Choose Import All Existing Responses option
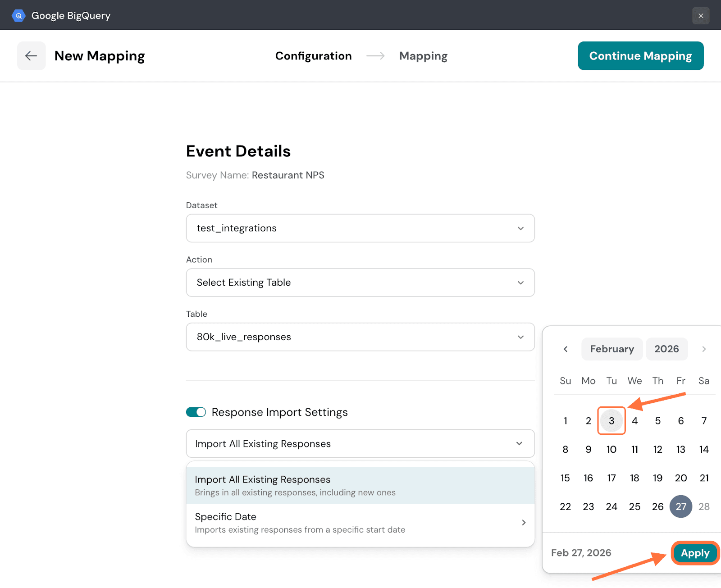Image resolution: width=721 pixels, height=588 pixels. pyautogui.click(x=360, y=485)
